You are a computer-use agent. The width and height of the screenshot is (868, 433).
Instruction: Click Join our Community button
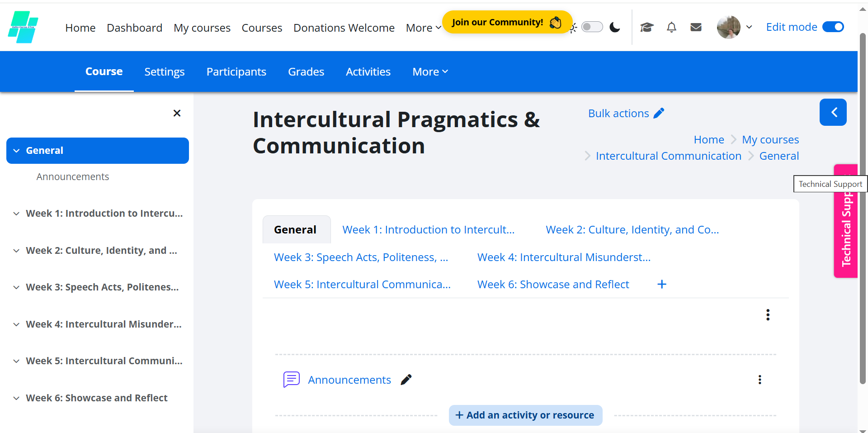507,22
